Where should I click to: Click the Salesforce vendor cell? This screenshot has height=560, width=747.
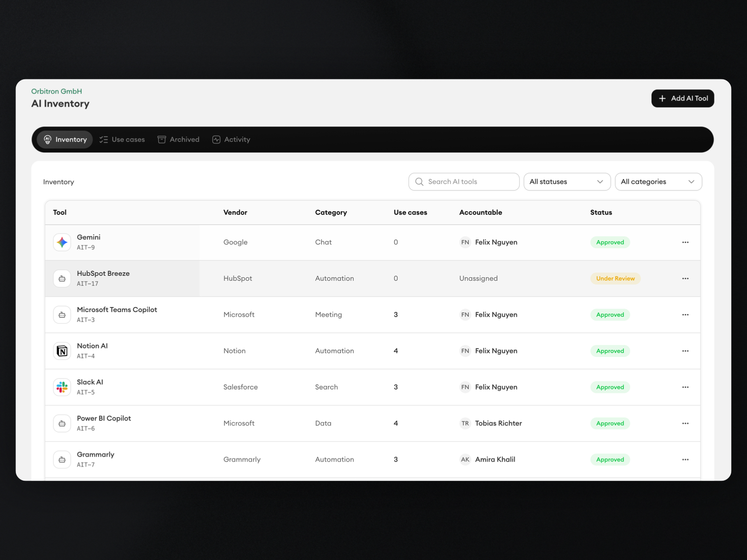coord(240,387)
